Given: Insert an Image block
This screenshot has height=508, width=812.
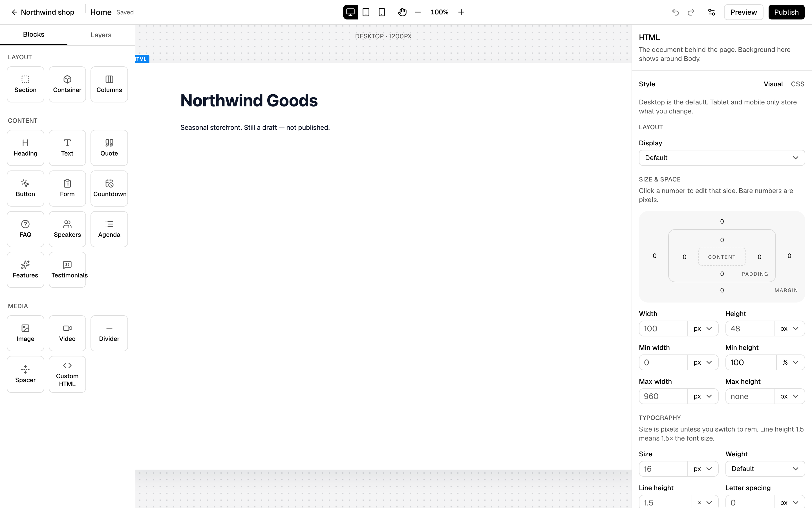Looking at the screenshot, I should coord(25,333).
